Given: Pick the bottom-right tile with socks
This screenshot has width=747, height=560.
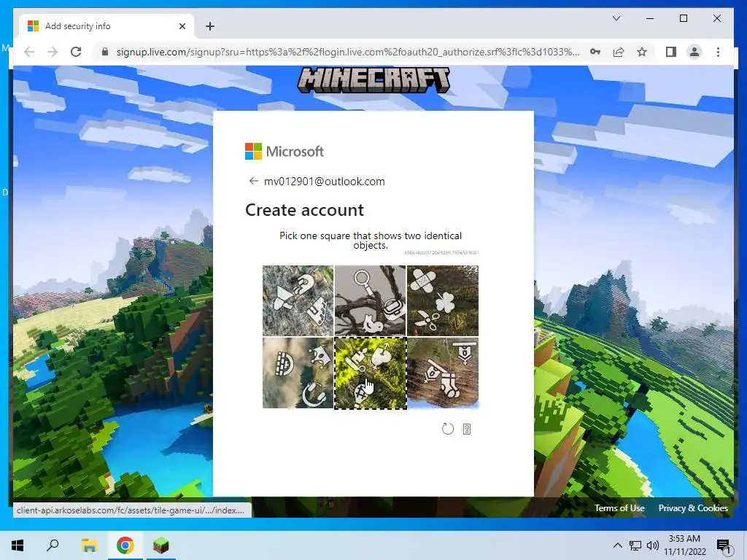Looking at the screenshot, I should coord(443,373).
